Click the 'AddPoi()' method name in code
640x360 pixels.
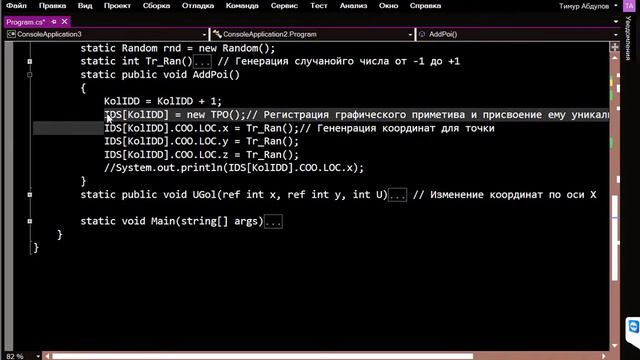click(216, 75)
